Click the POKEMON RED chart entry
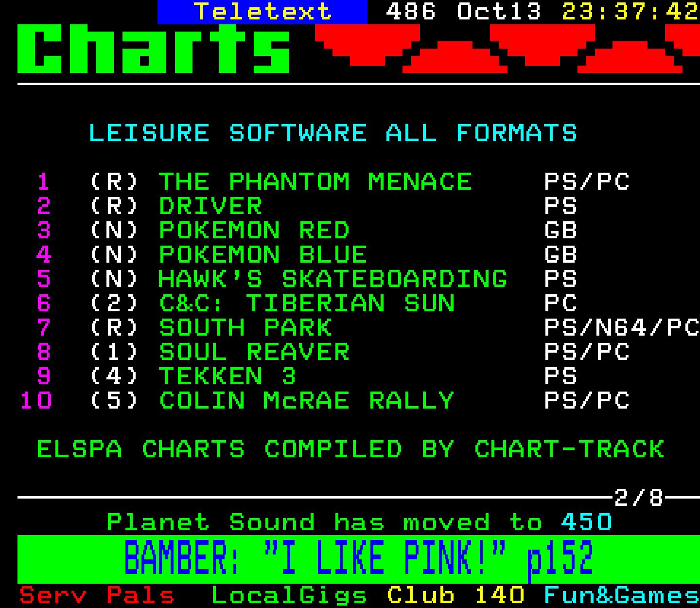Screen dimensions: 700x608 click(x=254, y=231)
